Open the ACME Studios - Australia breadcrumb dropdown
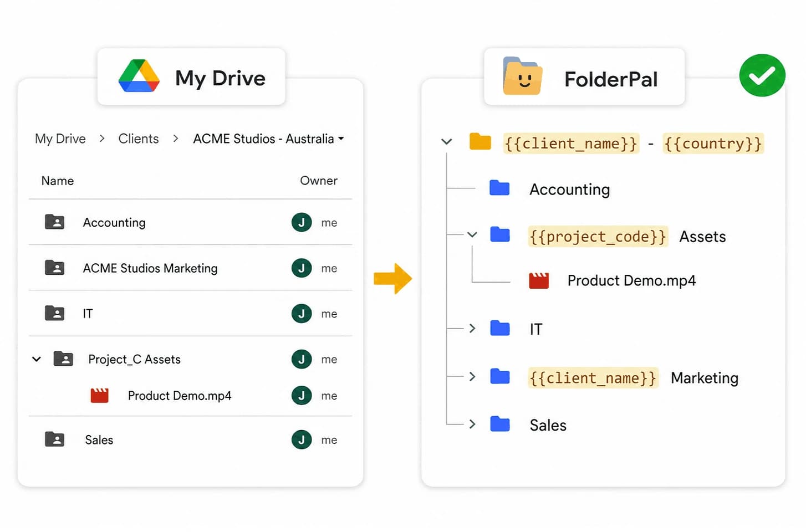This screenshot has height=532, width=806. click(341, 139)
